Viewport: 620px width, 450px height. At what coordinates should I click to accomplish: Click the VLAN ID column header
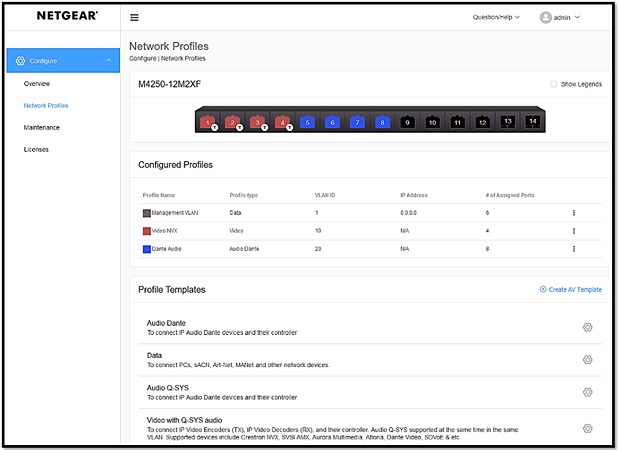tap(325, 195)
